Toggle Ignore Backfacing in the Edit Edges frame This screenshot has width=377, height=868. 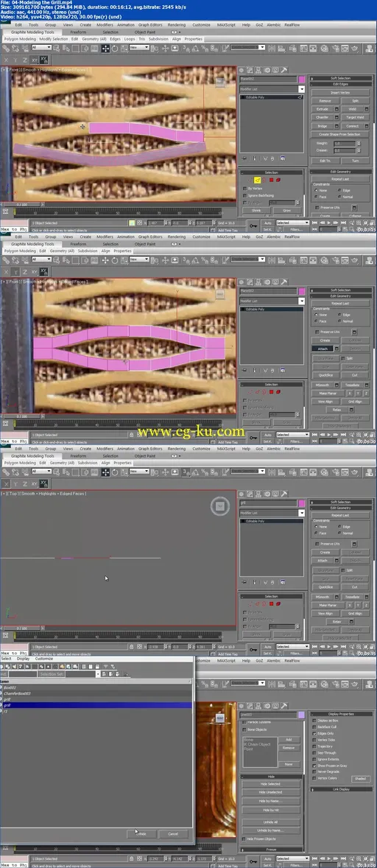[x=244, y=195]
